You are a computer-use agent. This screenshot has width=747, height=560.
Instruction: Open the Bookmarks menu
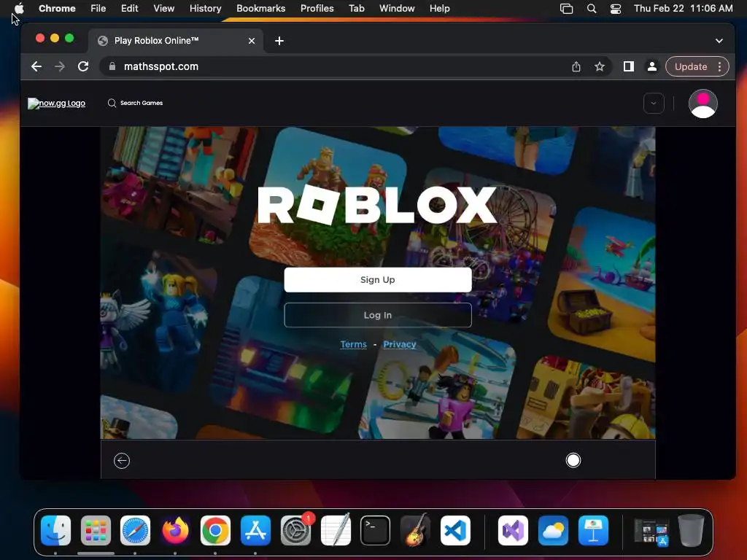pos(260,8)
